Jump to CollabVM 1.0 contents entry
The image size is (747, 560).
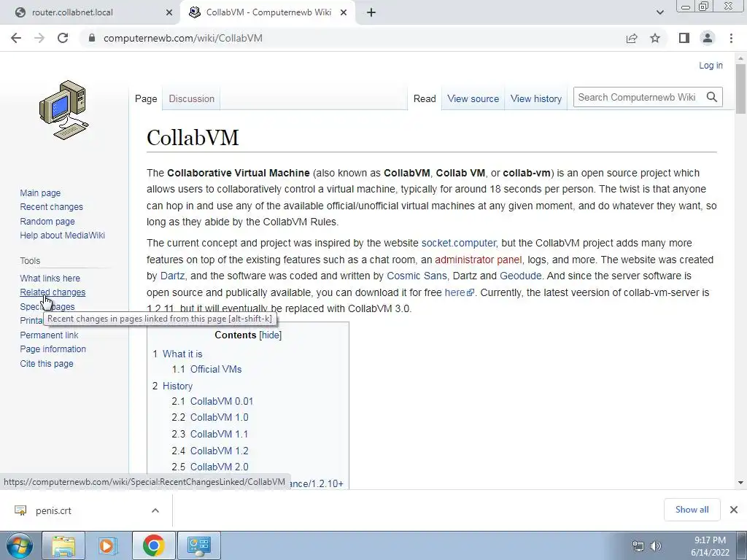click(x=219, y=417)
